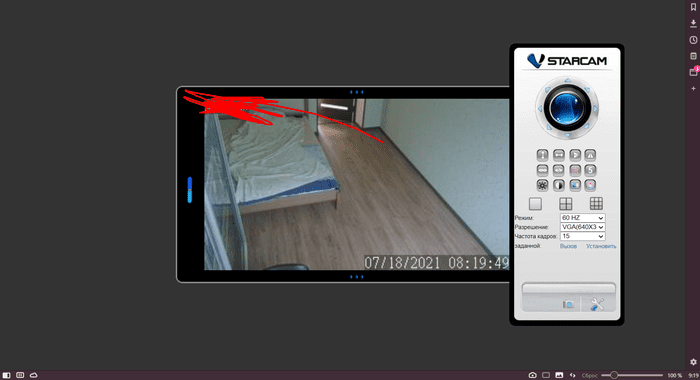Start vertical patrol with the up-down arrow icon

click(x=542, y=155)
